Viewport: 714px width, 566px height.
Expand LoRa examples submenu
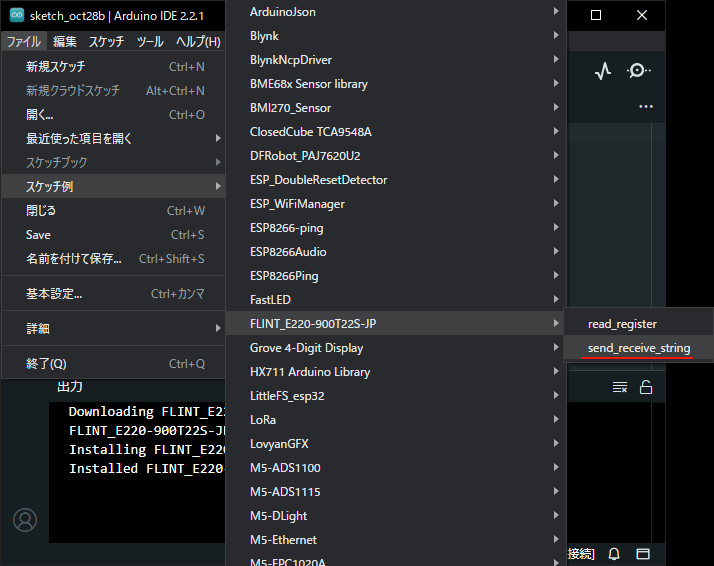pyautogui.click(x=396, y=420)
